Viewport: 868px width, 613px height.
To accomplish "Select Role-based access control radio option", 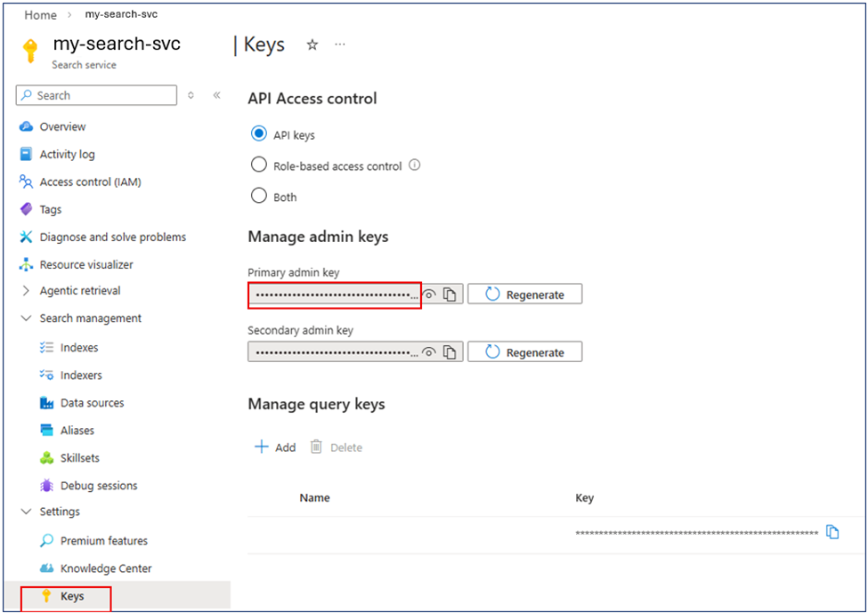I will pos(258,165).
